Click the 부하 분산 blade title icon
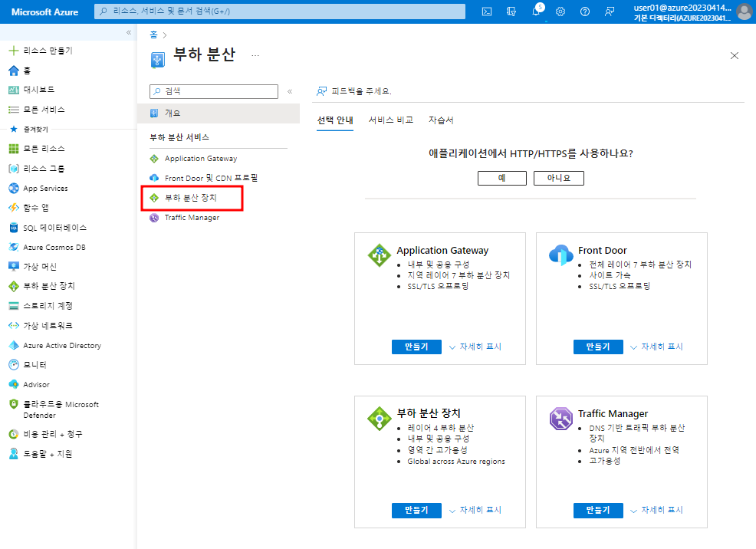Viewport: 756px width, 549px height. (158, 60)
